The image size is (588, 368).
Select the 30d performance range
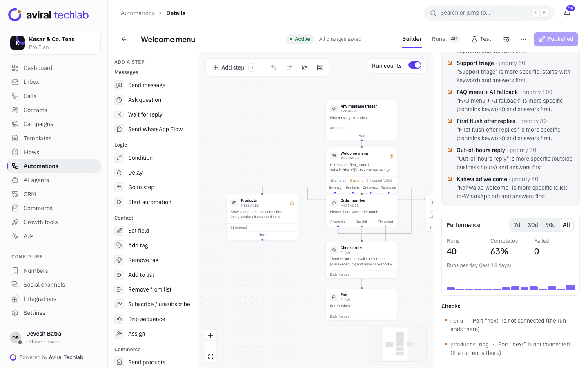click(533, 225)
